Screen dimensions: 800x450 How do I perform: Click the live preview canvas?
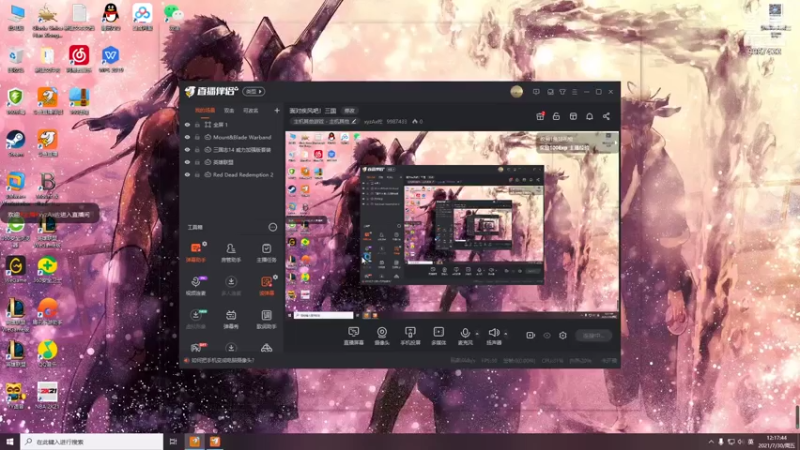452,225
